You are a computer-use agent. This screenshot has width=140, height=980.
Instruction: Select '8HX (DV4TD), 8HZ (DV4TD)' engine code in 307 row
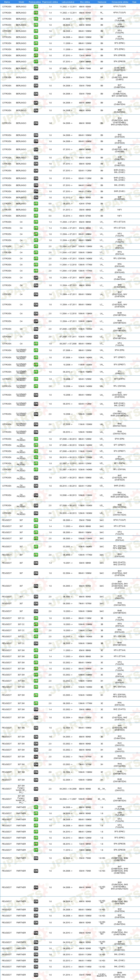tap(120, 563)
